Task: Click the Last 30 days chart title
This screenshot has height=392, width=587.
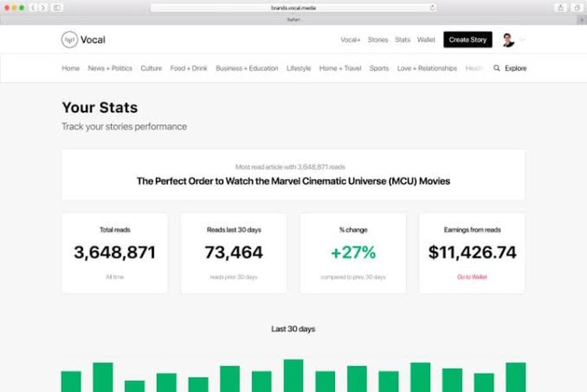Action: [x=293, y=329]
